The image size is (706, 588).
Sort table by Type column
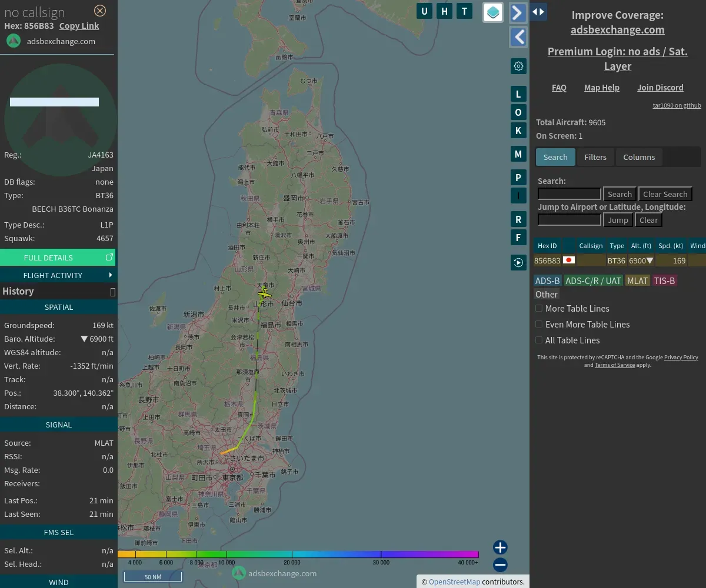pyautogui.click(x=617, y=246)
